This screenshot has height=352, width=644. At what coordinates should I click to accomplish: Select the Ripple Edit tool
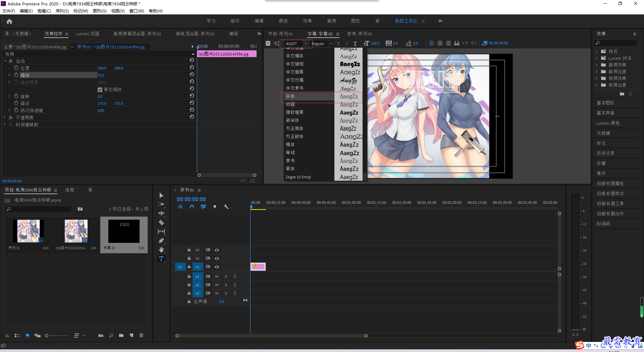pyautogui.click(x=161, y=213)
